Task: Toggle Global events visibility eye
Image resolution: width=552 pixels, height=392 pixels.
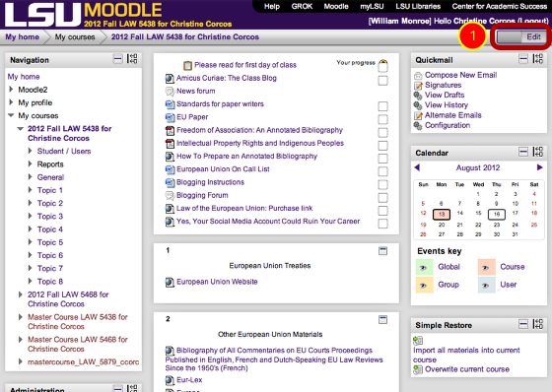Action: 424,268
